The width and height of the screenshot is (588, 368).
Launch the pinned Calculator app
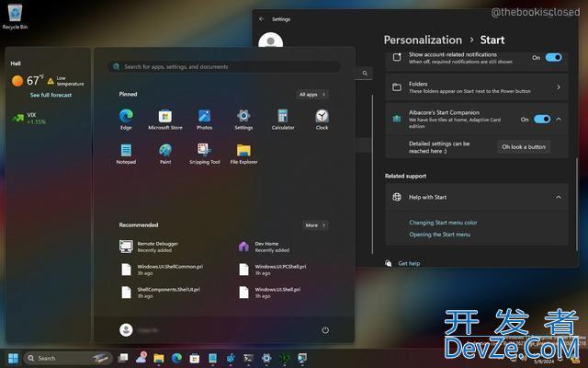point(283,120)
